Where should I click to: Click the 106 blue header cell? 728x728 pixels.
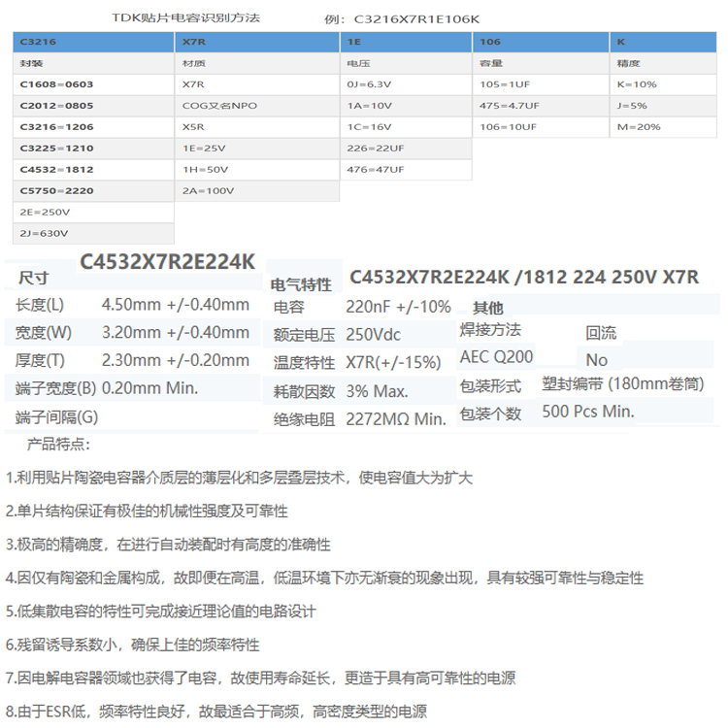pos(541,42)
